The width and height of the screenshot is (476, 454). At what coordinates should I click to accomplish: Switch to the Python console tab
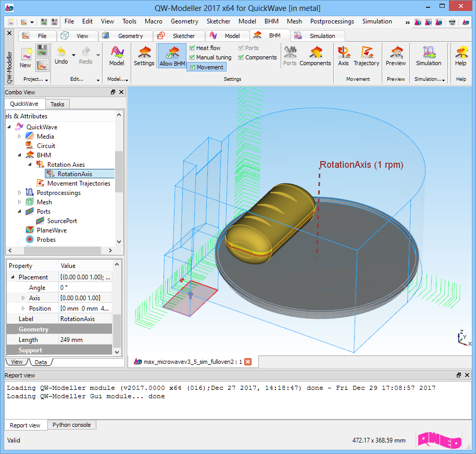pyautogui.click(x=71, y=425)
